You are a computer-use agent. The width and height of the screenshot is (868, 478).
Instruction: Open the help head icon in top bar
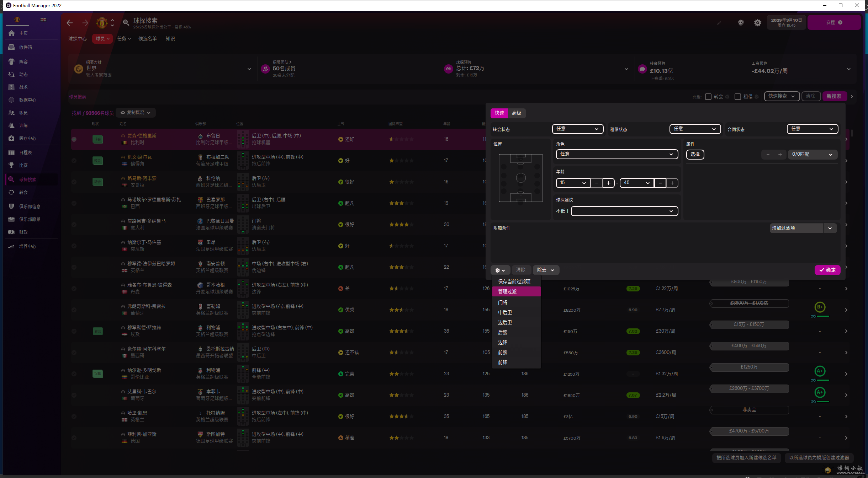741,23
